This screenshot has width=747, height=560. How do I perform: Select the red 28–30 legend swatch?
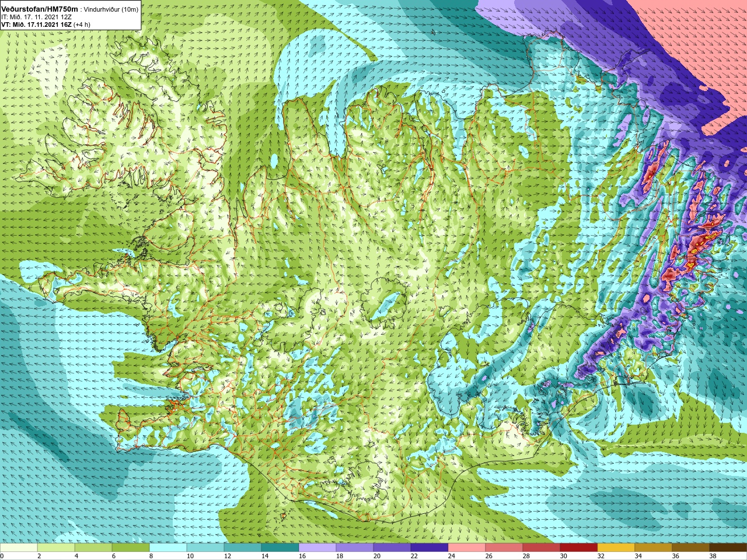pyautogui.click(x=542, y=548)
